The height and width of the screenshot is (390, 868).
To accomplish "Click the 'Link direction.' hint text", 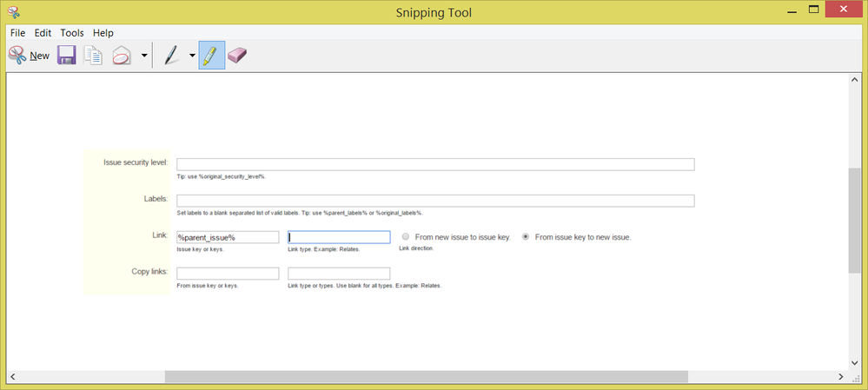I will tap(416, 248).
